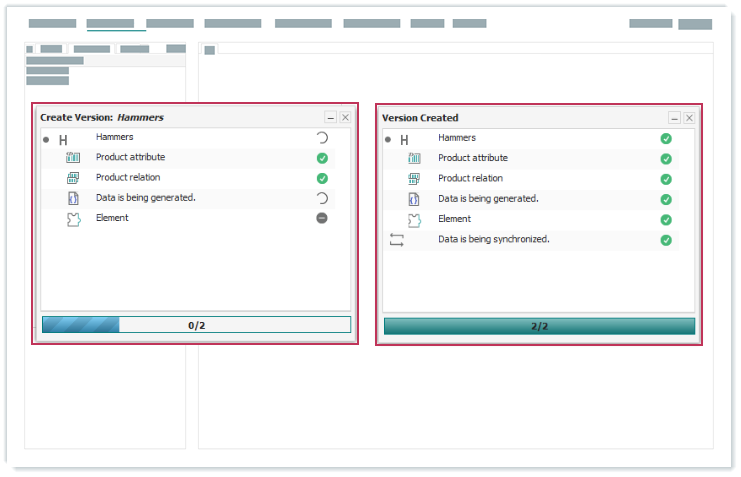Image resolution: width=741 pixels, height=477 pixels.
Task: Click green checkmark beside Data is being synchronized
Action: (x=666, y=240)
